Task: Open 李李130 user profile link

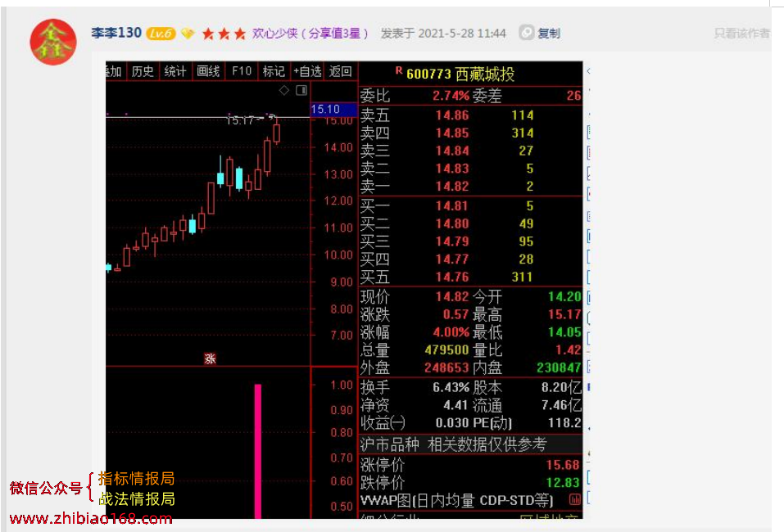Action: 116,33
